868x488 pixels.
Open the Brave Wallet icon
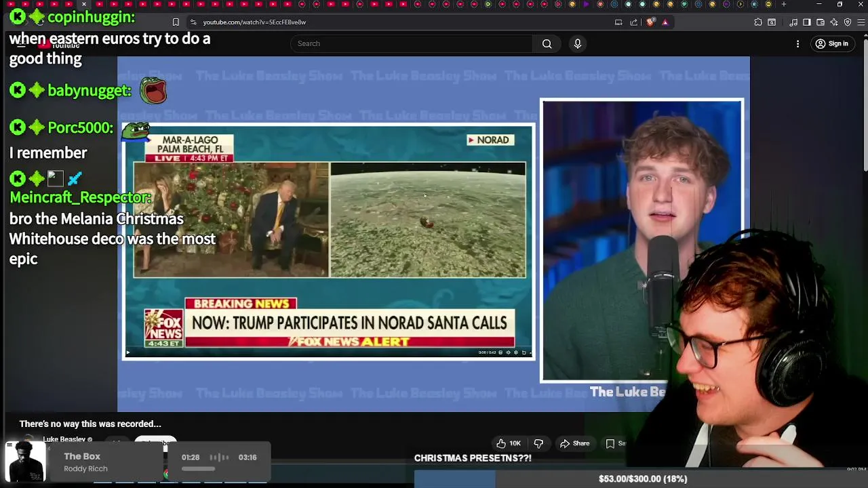[820, 22]
